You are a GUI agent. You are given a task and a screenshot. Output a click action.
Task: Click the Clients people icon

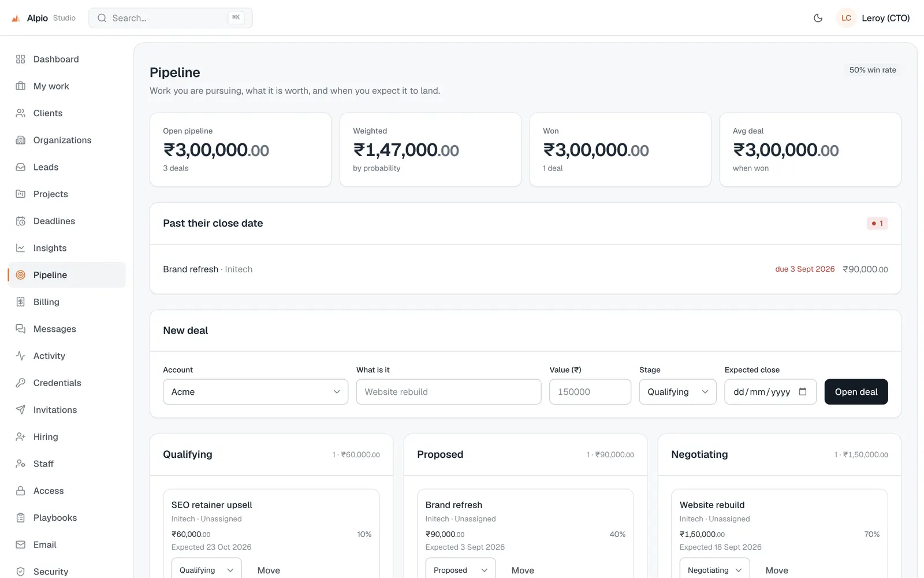pos(21,113)
